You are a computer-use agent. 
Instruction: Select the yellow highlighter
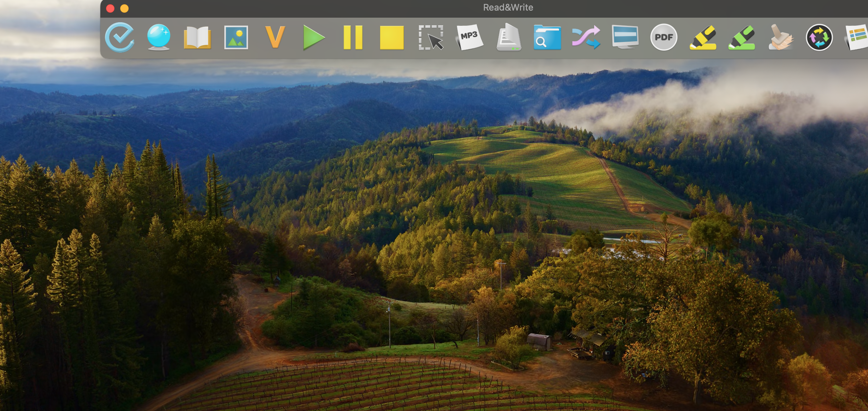703,37
